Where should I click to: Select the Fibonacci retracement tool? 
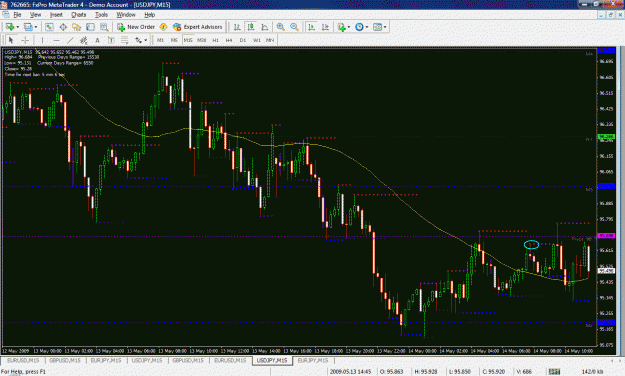point(125,40)
